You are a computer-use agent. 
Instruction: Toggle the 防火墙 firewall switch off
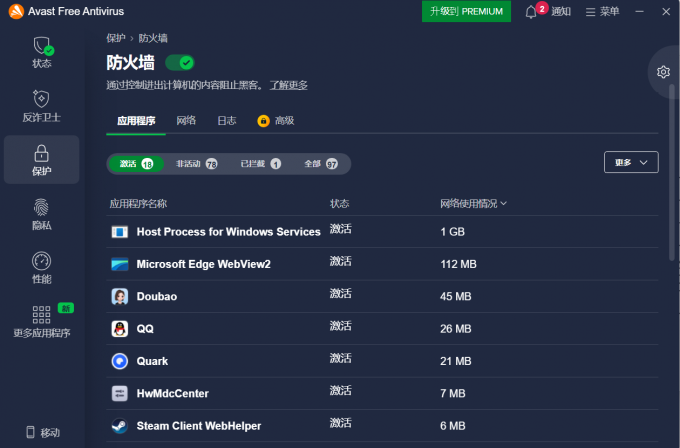(x=180, y=63)
